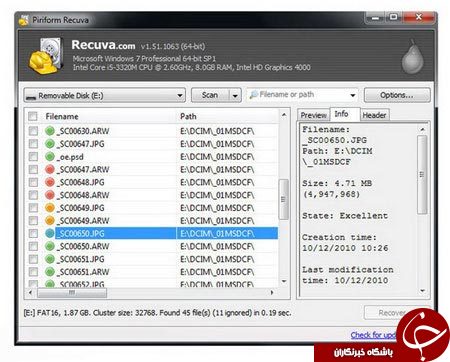Image resolution: width=450 pixels, height=362 pixels.
Task: Click the Check for updates link
Action: [373, 335]
